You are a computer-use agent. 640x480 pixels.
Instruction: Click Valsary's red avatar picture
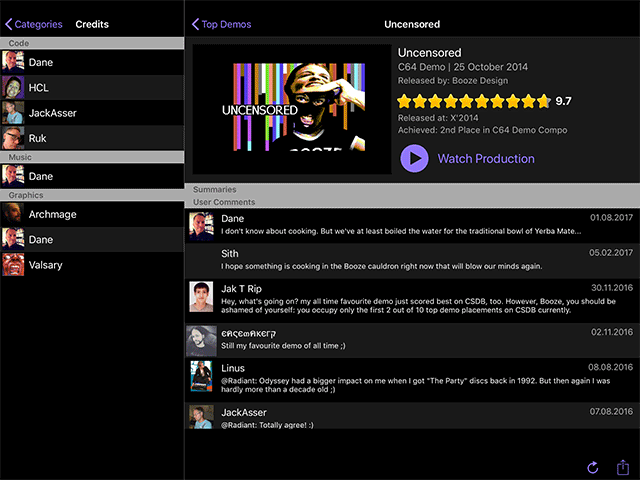(x=13, y=264)
